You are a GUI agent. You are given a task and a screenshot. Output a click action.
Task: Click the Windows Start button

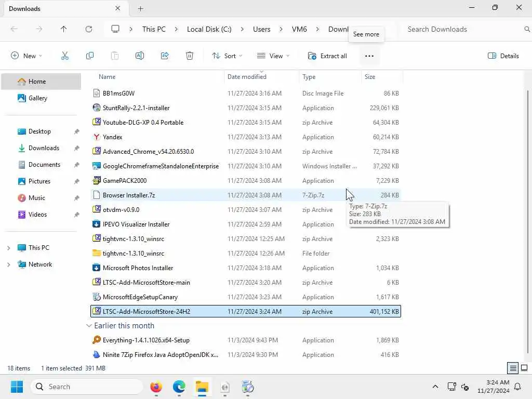pos(17,387)
